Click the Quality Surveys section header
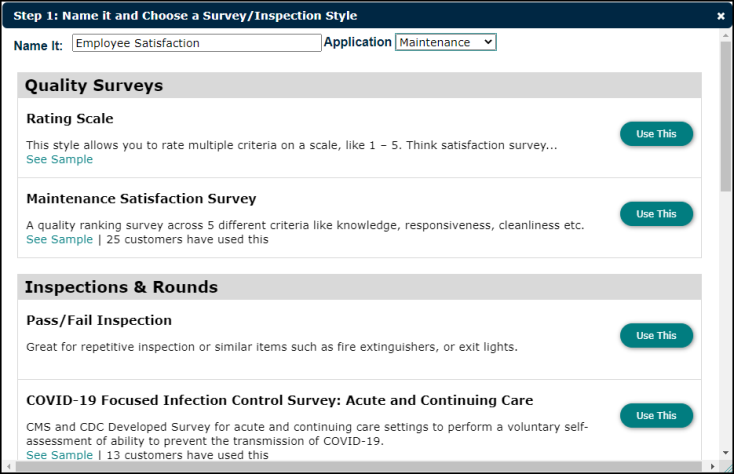The image size is (734, 474). click(360, 85)
